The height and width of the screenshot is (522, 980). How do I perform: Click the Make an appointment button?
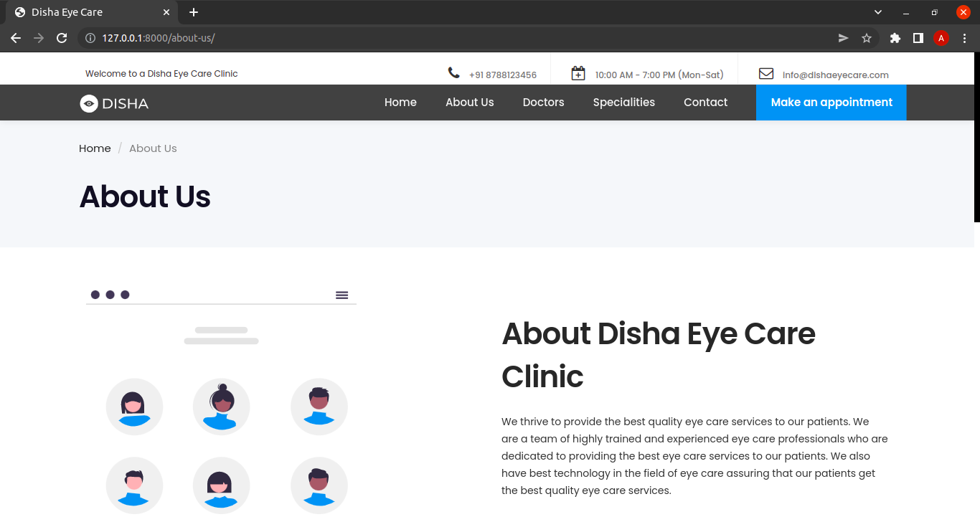coord(831,102)
